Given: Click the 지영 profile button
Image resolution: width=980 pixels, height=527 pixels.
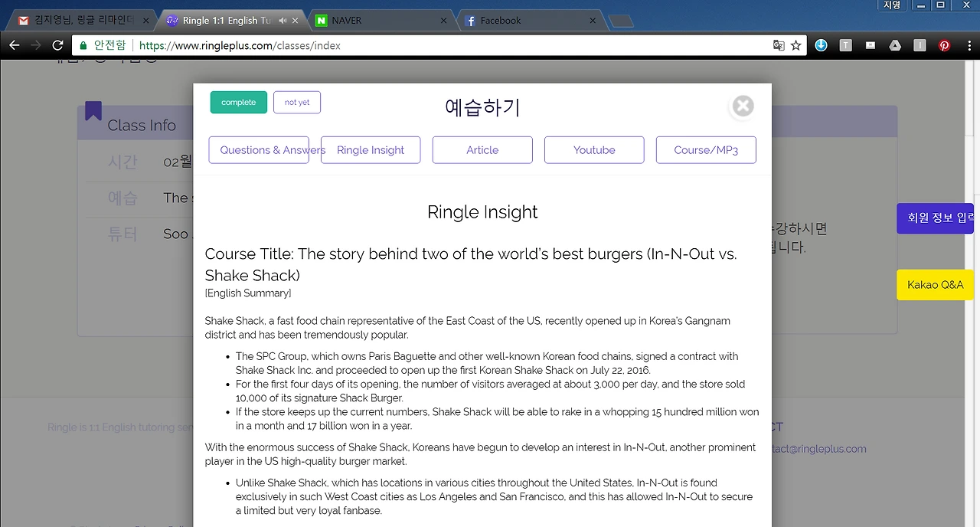Looking at the screenshot, I should coord(892,5).
